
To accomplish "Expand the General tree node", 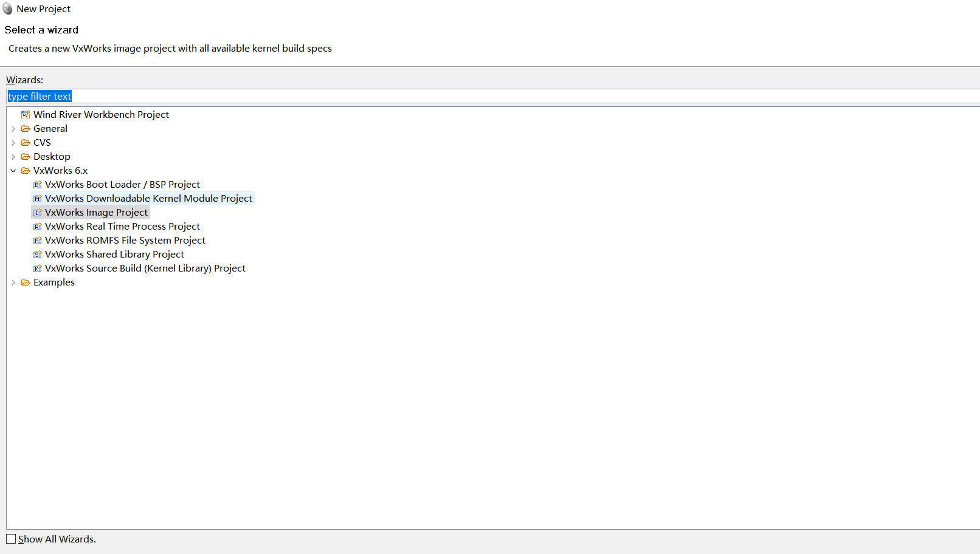I will 13,129.
